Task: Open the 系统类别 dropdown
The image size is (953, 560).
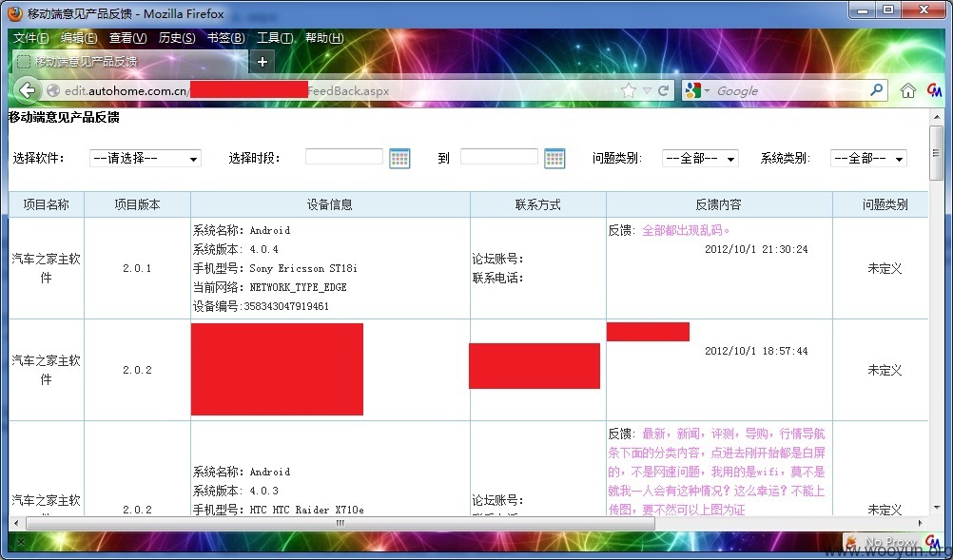Action: pos(868,159)
